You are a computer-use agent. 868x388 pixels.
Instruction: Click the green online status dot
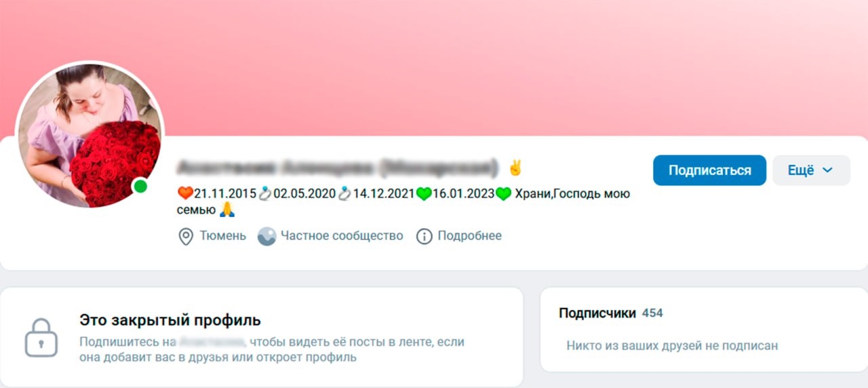[140, 186]
